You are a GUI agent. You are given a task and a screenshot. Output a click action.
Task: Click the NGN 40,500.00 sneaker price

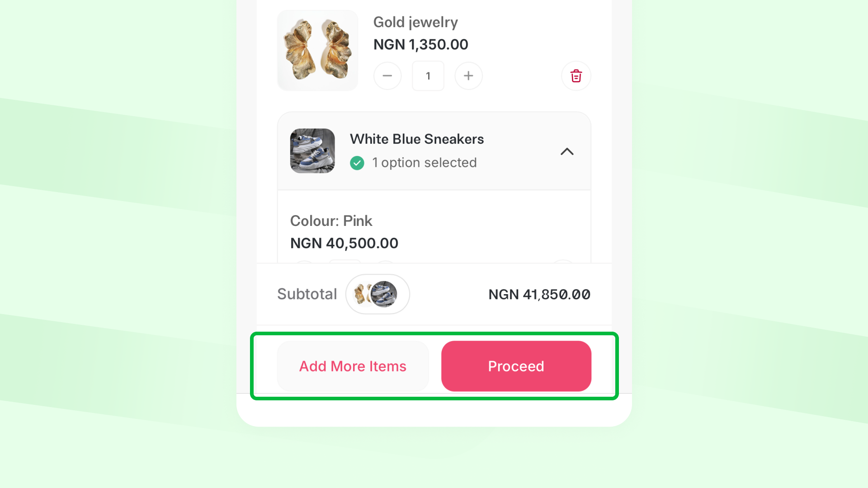coord(344,243)
